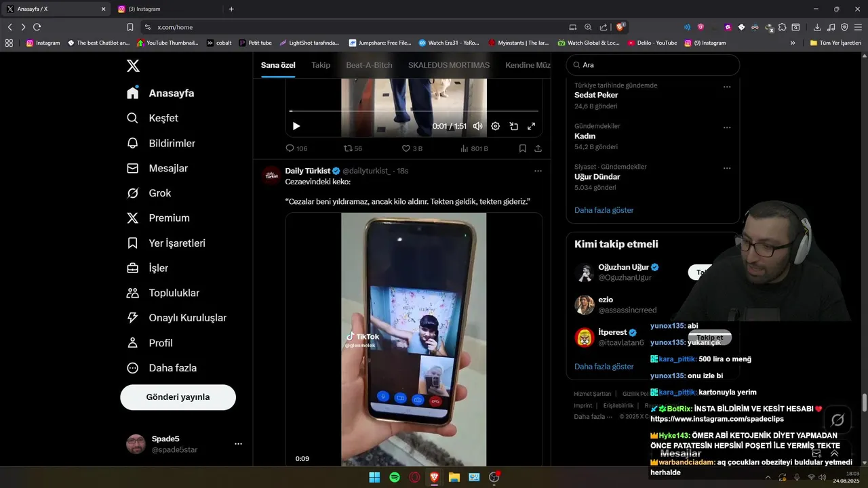Viewport: 868px width, 488px height.
Task: Open Brave Shields icon in address bar
Action: (620, 27)
